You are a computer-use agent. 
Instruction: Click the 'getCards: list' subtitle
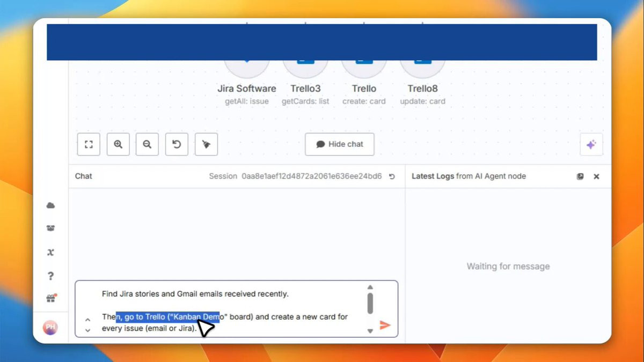305,101
